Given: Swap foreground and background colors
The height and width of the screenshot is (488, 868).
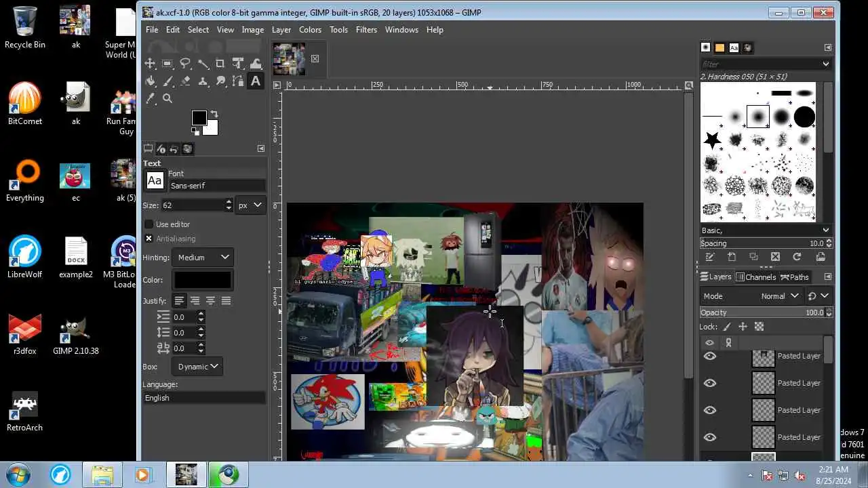Looking at the screenshot, I should click(214, 114).
